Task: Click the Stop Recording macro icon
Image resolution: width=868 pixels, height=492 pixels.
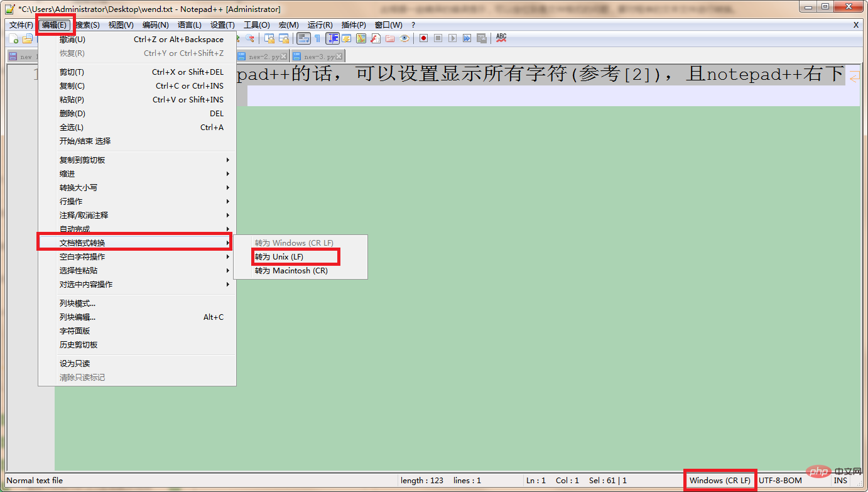Action: (438, 38)
